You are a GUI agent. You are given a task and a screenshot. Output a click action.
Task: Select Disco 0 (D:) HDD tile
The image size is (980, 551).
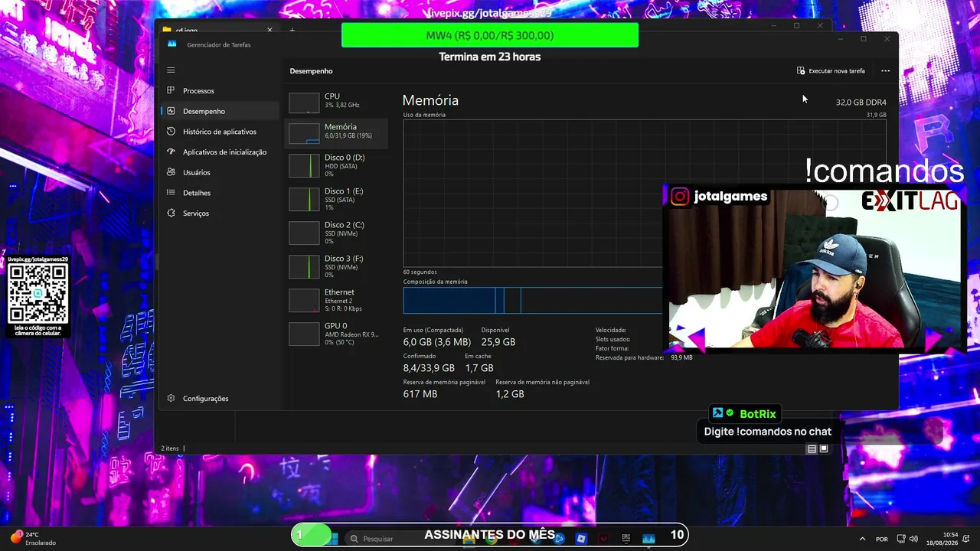coord(336,165)
